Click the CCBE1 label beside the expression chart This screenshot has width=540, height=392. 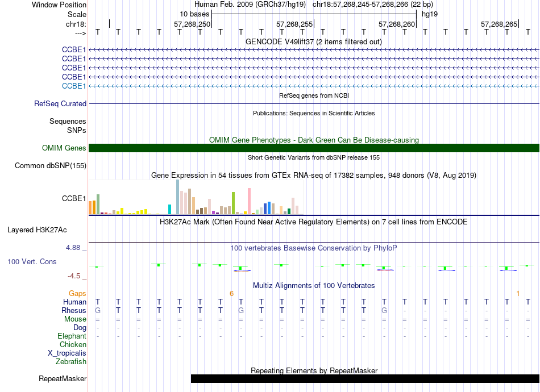tap(74, 199)
